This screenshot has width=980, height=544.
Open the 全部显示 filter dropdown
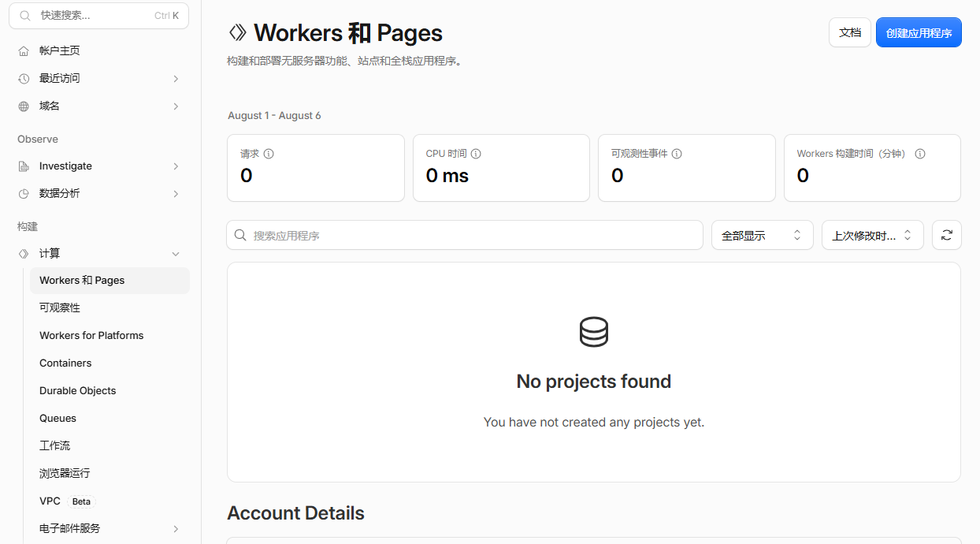click(763, 235)
